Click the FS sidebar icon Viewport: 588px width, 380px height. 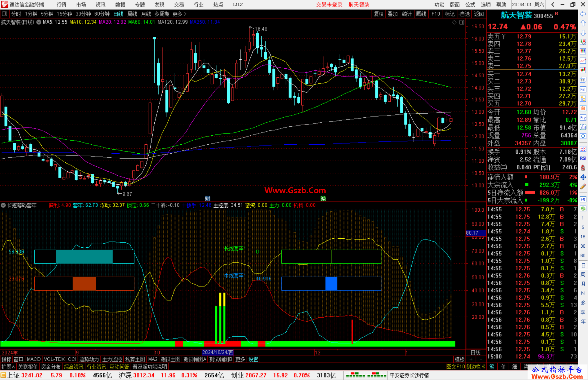coord(583,199)
